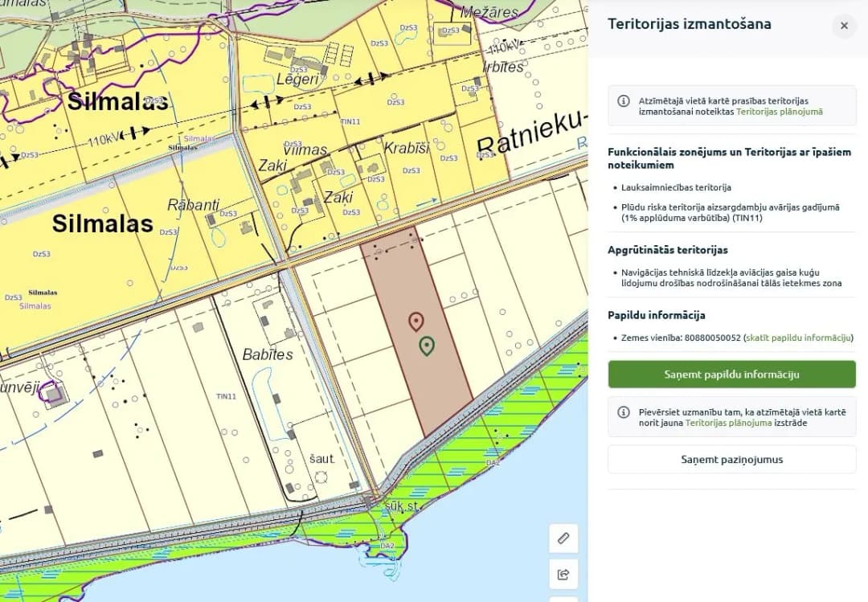Click Saņemt papildu informāciju green button
The height and width of the screenshot is (602, 868).
click(731, 375)
